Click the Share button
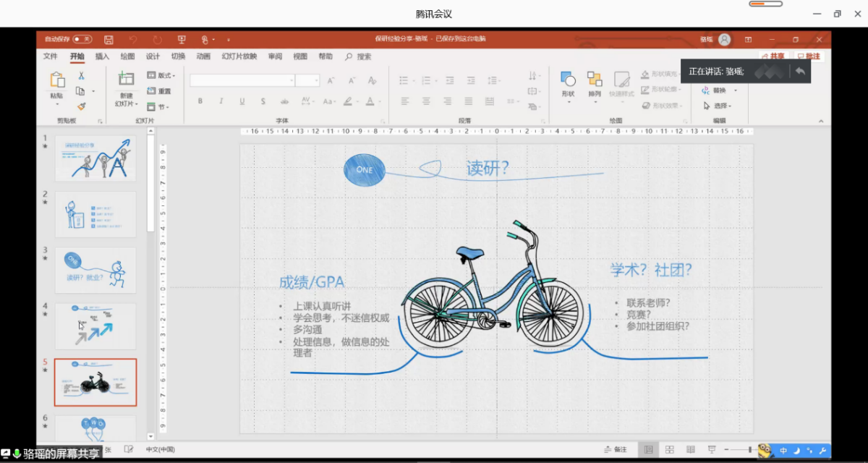 [773, 56]
